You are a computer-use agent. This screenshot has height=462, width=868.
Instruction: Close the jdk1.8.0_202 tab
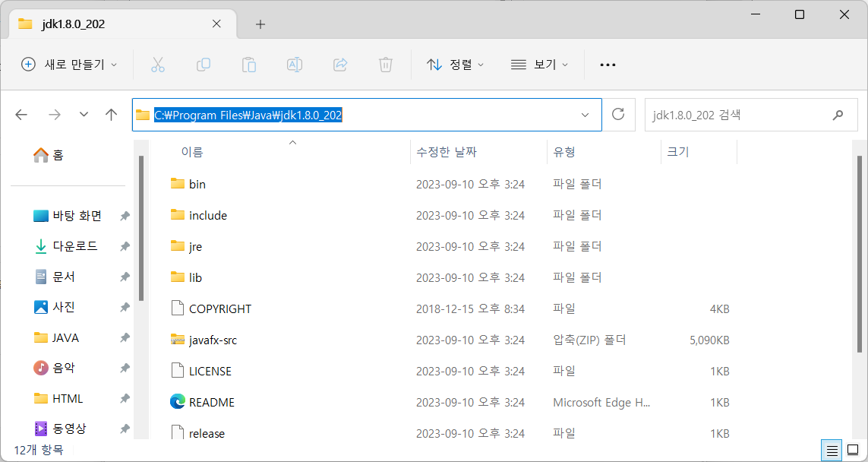pos(216,24)
